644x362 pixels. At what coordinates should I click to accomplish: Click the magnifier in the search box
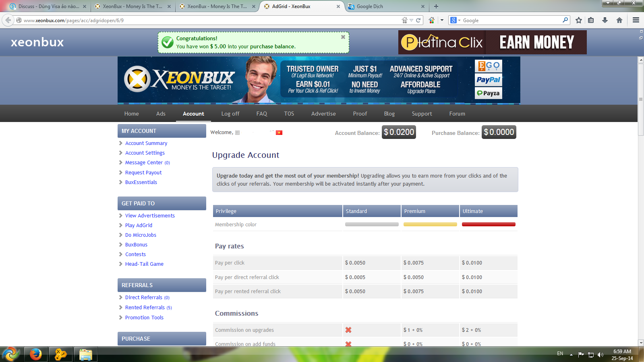565,20
